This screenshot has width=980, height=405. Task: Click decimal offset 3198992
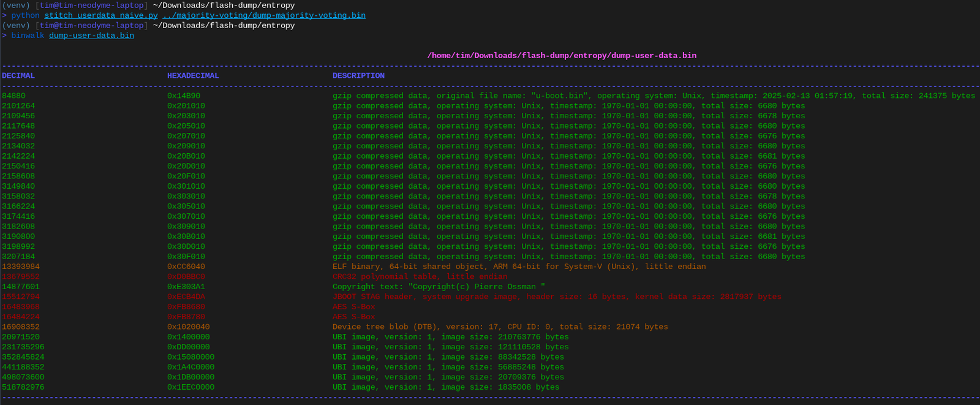[18, 246]
